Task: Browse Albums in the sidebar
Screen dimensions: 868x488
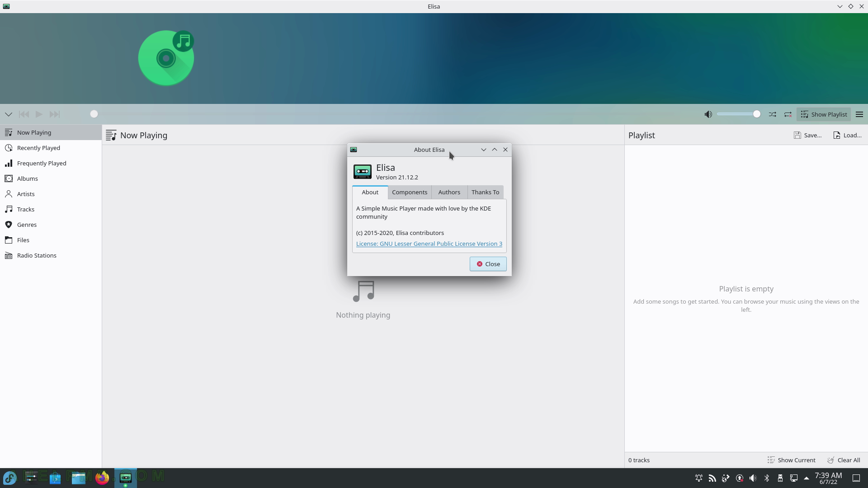Action: click(51, 178)
